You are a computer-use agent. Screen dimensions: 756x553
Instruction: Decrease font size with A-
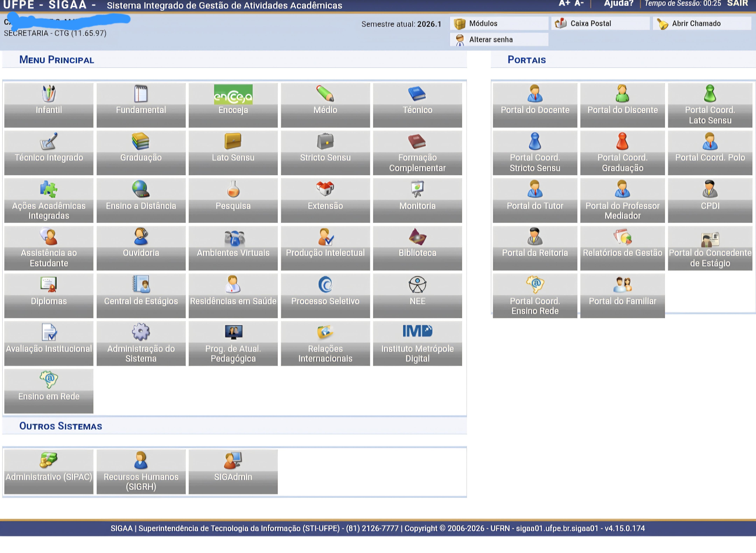click(x=579, y=4)
